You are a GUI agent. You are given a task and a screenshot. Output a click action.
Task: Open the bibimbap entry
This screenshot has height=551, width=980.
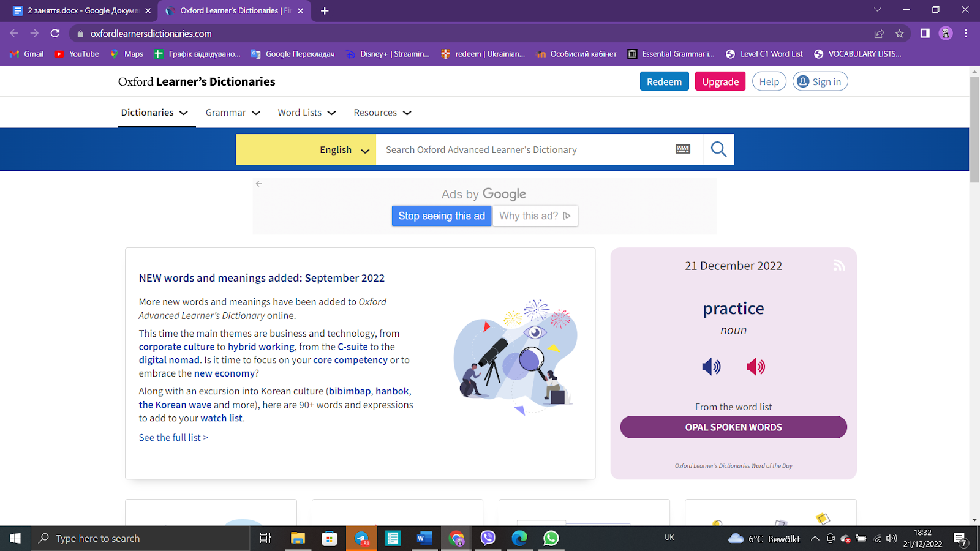[350, 391]
